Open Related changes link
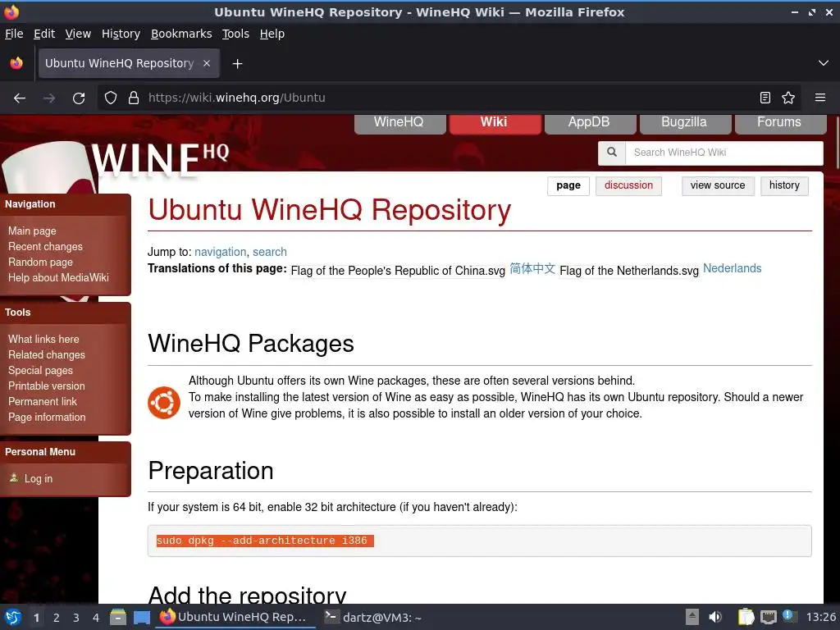840x630 pixels. [47, 354]
